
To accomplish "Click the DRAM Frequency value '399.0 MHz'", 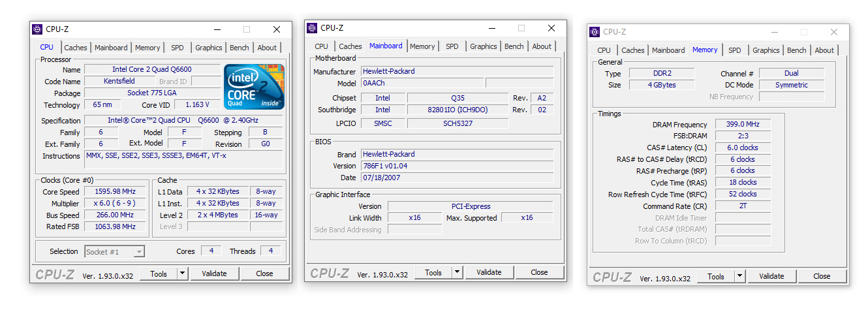I will 743,124.
